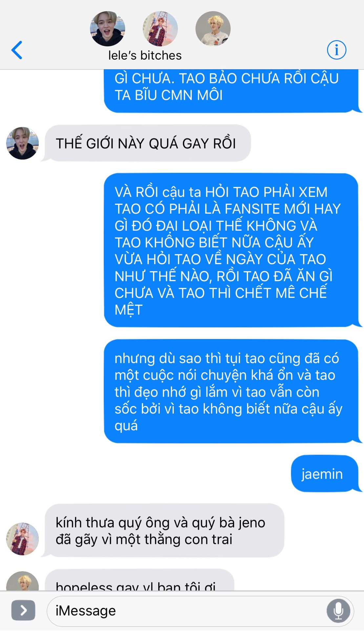The height and width of the screenshot is (631, 364).
Task: Tap sender avatar beside THẾ GIỚI NÀY message
Action: (x=22, y=143)
